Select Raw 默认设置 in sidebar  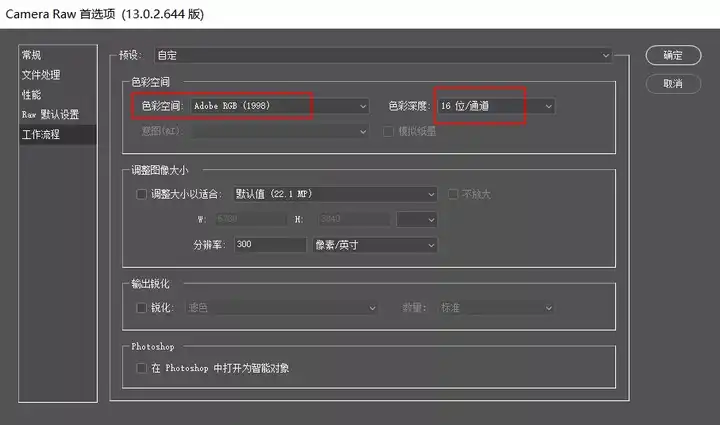pos(57,115)
